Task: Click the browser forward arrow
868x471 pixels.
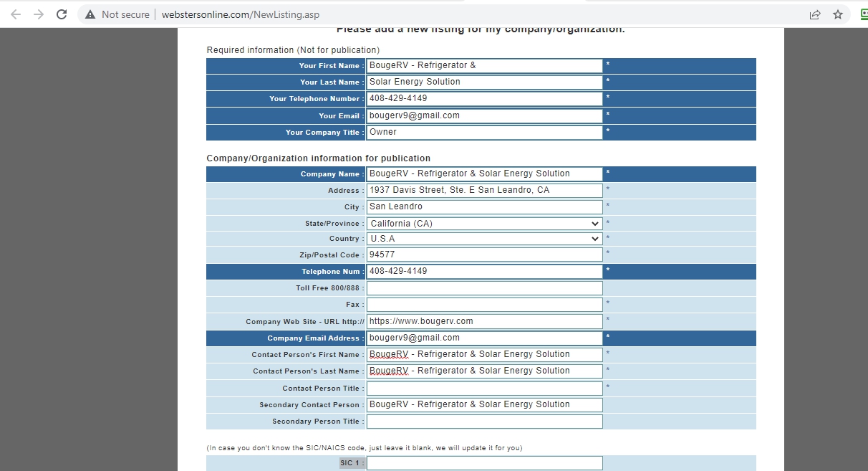Action: (x=39, y=14)
